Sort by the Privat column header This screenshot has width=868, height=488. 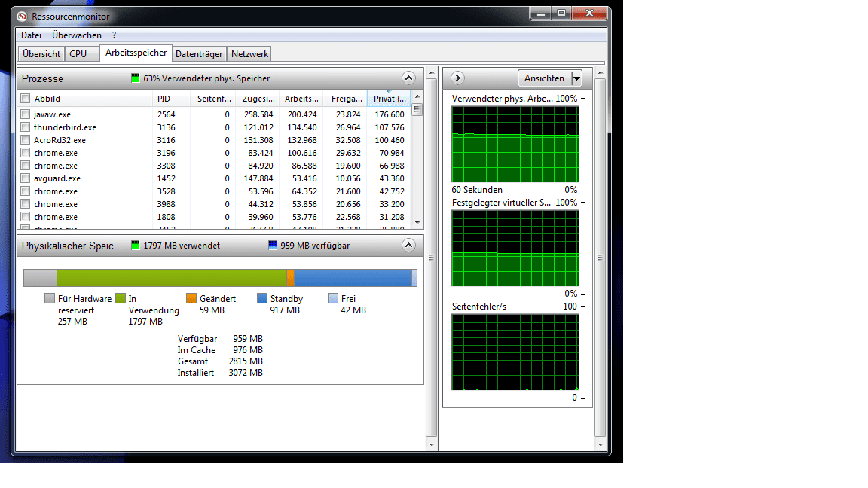(x=389, y=99)
